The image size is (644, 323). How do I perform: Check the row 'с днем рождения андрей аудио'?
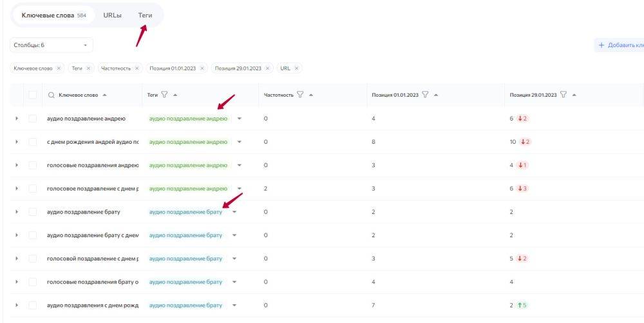point(32,142)
